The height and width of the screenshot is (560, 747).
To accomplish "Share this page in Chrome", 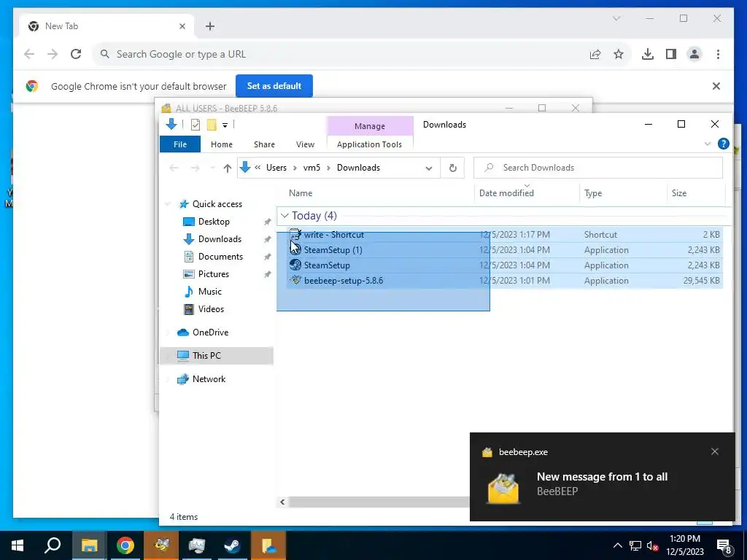I will 595,54.
